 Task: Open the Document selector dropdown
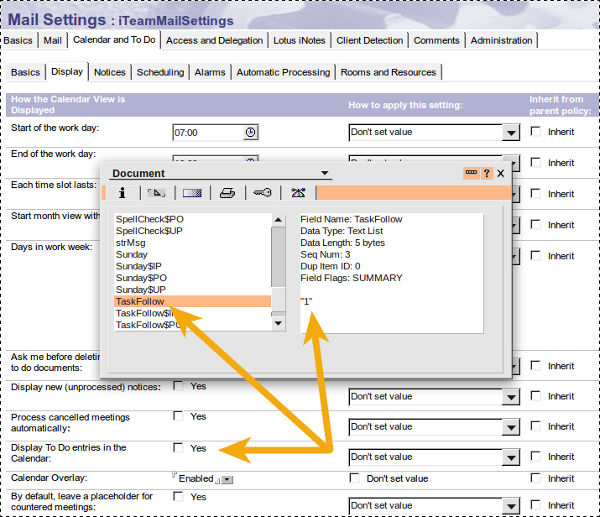(x=324, y=173)
